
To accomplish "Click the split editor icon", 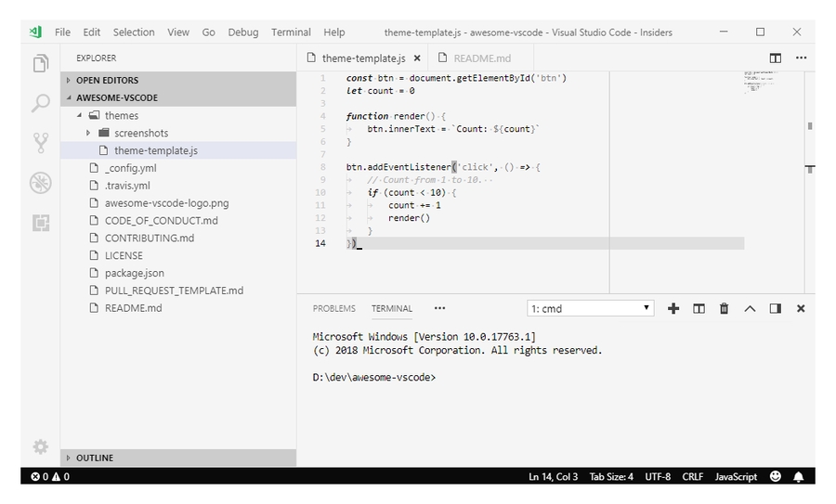I will [775, 58].
